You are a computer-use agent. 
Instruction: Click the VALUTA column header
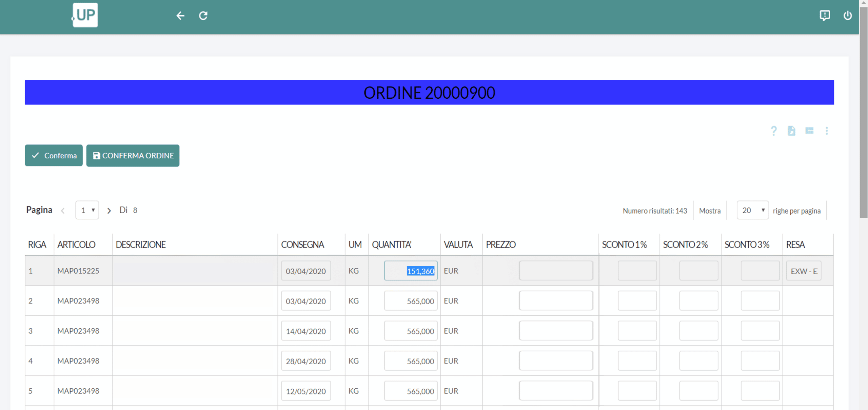point(458,245)
